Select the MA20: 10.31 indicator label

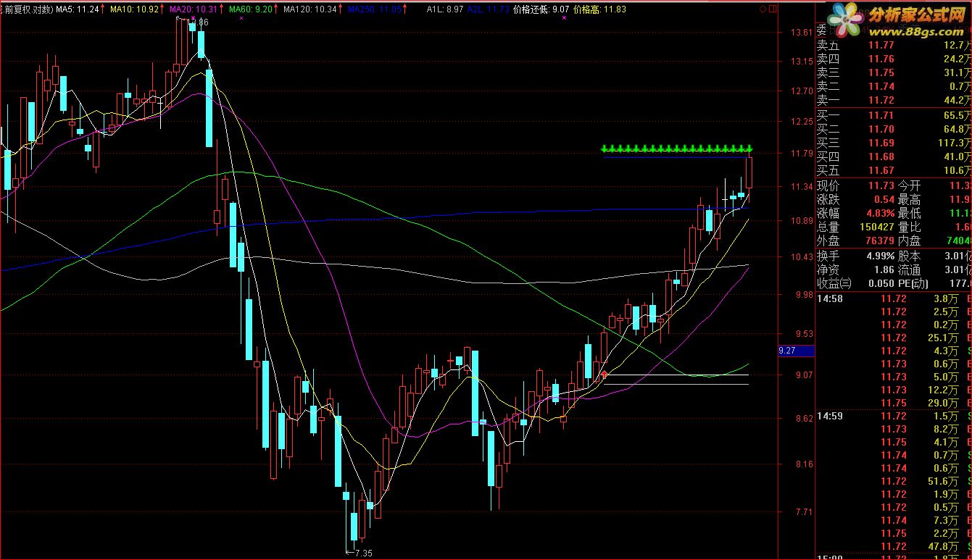coord(192,9)
